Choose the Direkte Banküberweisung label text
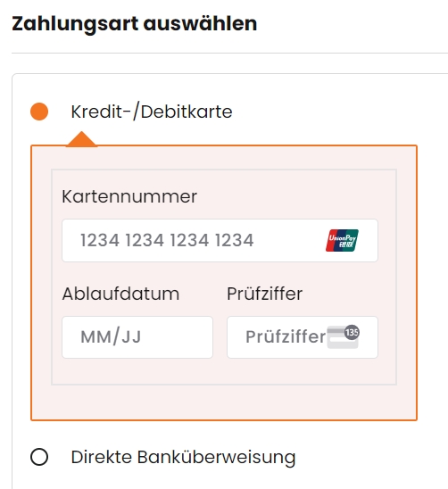The width and height of the screenshot is (448, 489). point(183,458)
